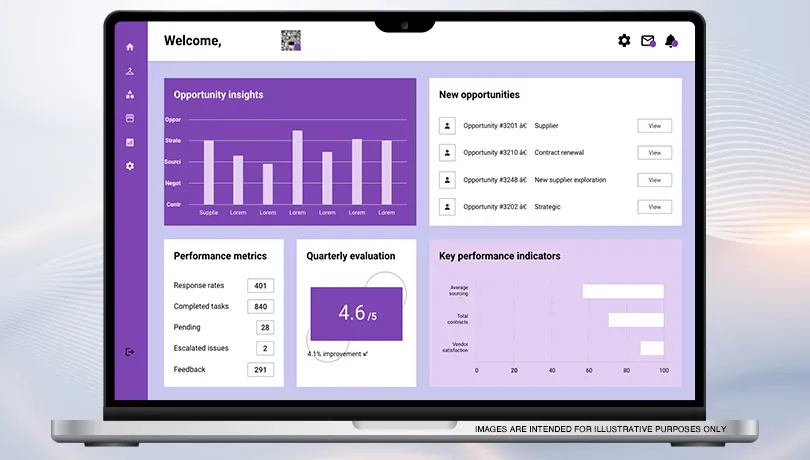This screenshot has width=810, height=460.
Task: Click the logout icon at sidebar bottom
Action: 130,351
